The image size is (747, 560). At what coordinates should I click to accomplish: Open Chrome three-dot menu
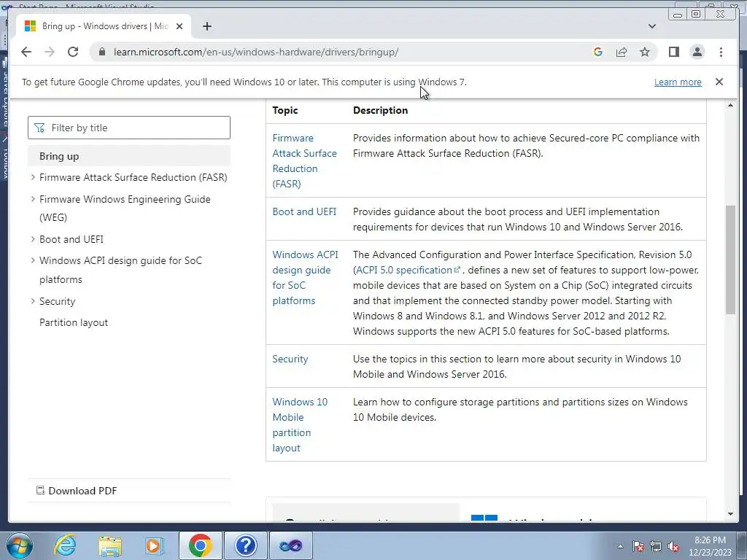pyautogui.click(x=721, y=52)
